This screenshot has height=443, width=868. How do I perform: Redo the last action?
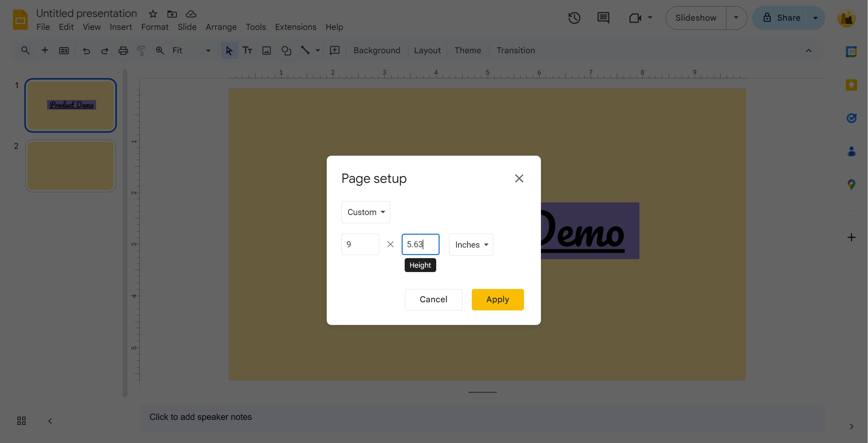tap(105, 51)
